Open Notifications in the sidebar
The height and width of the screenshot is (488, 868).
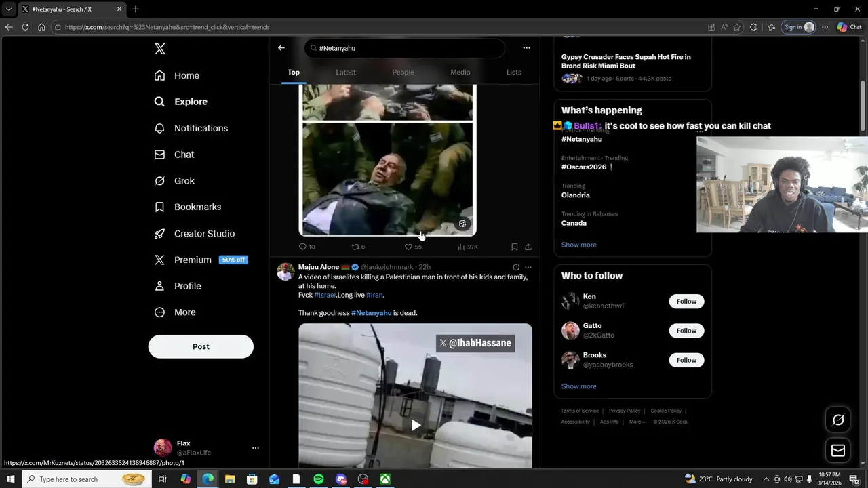point(191,128)
